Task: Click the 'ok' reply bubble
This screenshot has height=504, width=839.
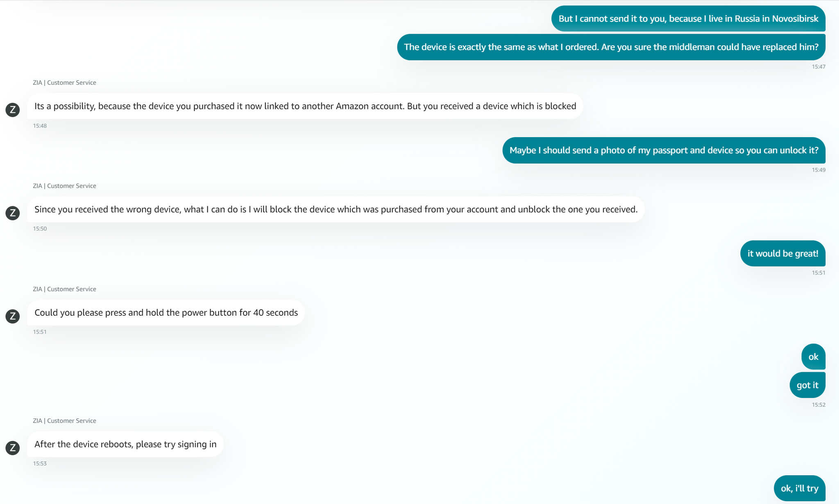Action: click(813, 357)
